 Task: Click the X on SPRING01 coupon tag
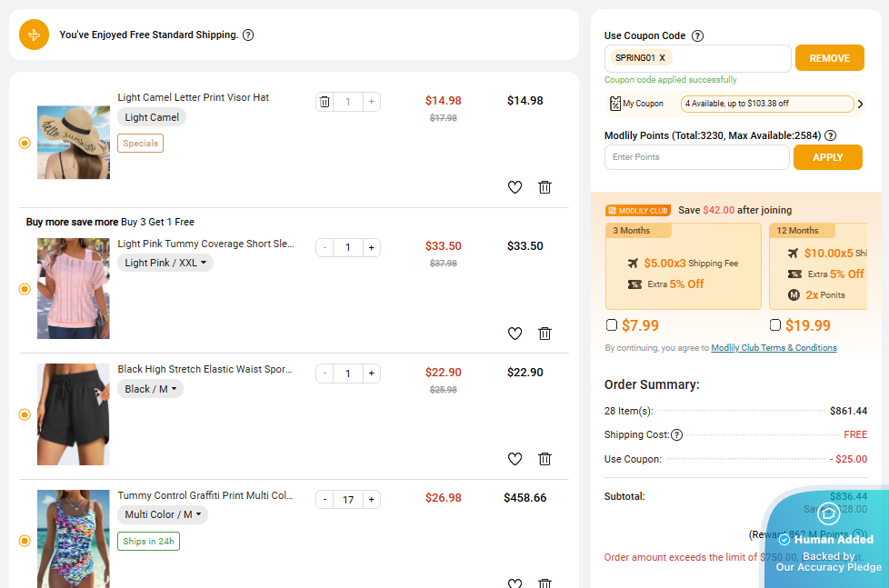(x=662, y=58)
